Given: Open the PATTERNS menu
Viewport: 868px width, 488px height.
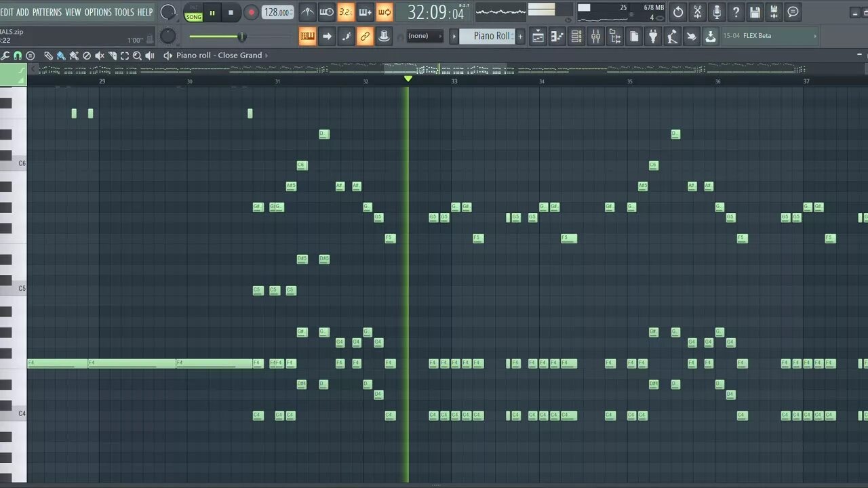Looking at the screenshot, I should point(47,12).
